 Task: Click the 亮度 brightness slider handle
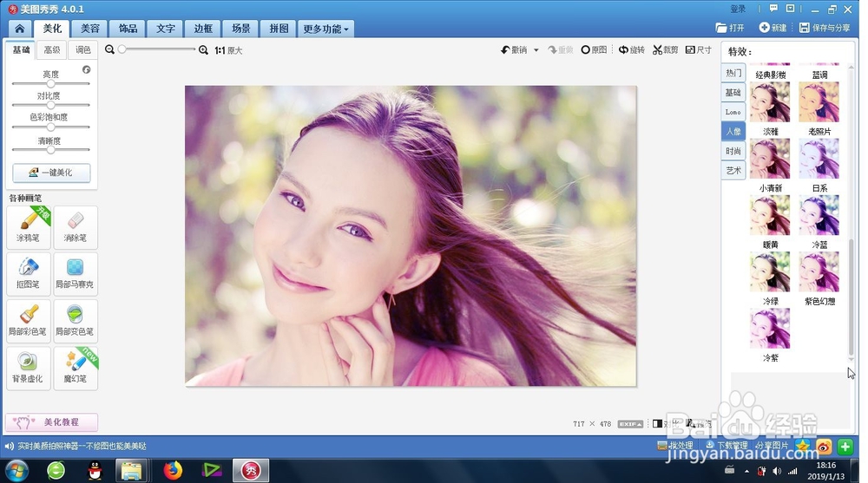pyautogui.click(x=51, y=83)
